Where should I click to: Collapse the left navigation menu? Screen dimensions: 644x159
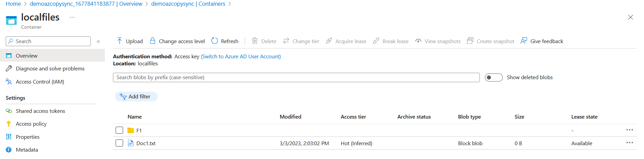(x=98, y=41)
